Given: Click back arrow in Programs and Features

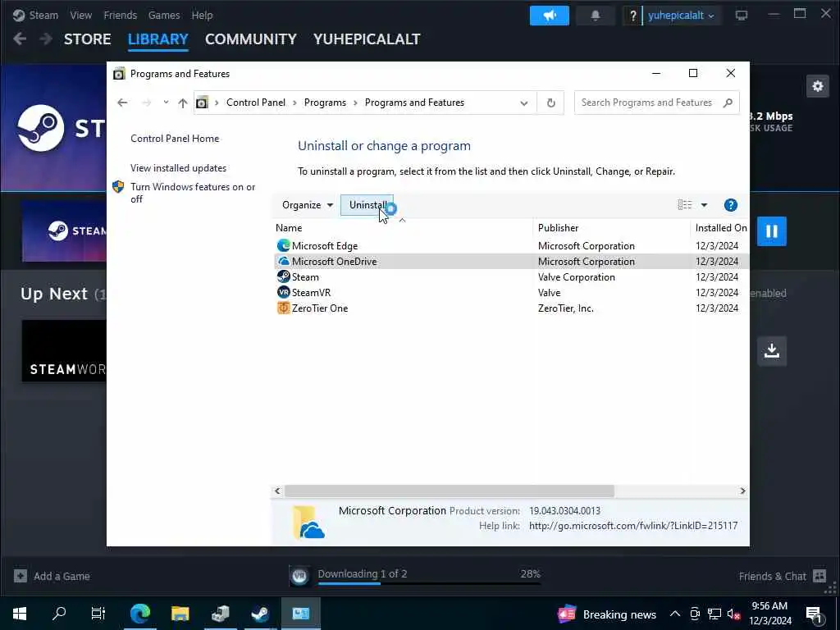Looking at the screenshot, I should 123,103.
